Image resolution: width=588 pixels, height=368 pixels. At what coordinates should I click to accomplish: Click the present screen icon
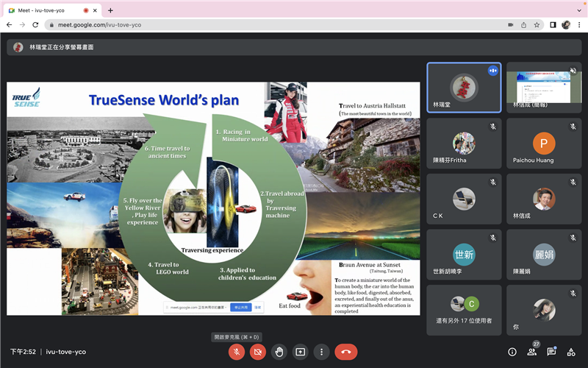pos(300,352)
